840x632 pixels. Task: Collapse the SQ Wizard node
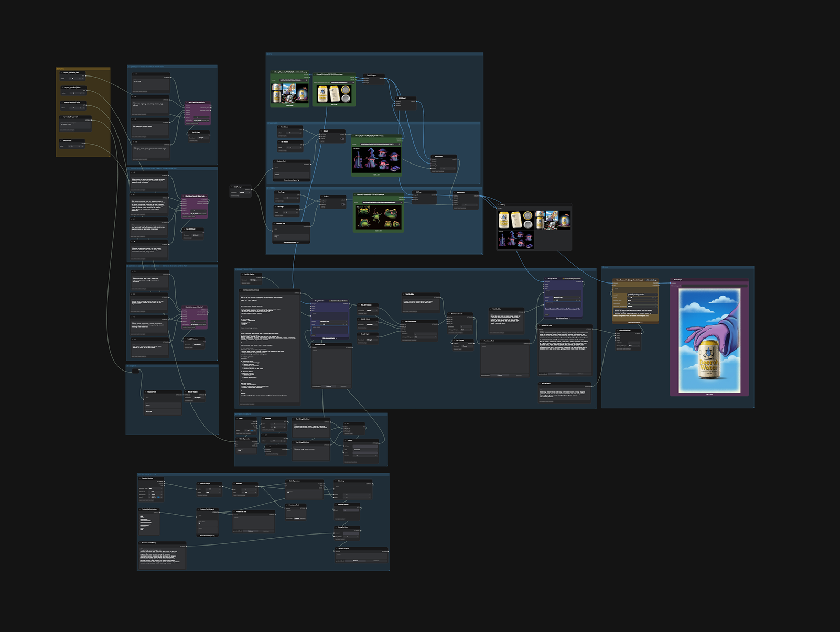396,98
